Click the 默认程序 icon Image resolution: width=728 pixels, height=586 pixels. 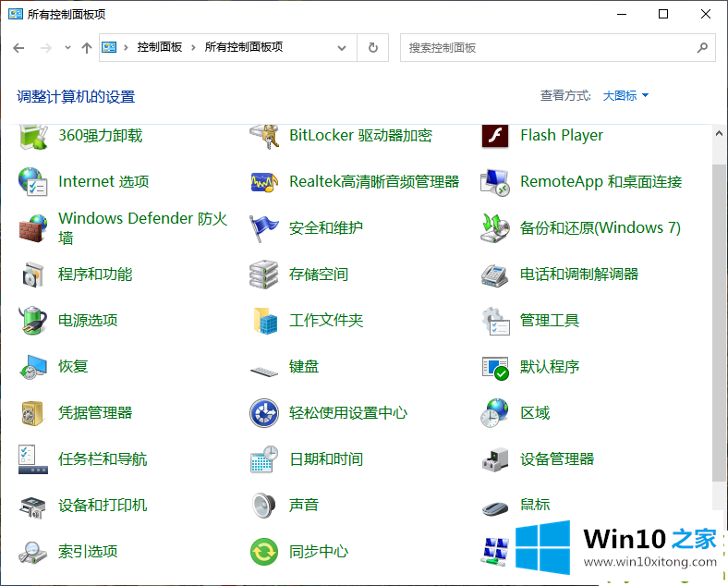click(x=495, y=368)
